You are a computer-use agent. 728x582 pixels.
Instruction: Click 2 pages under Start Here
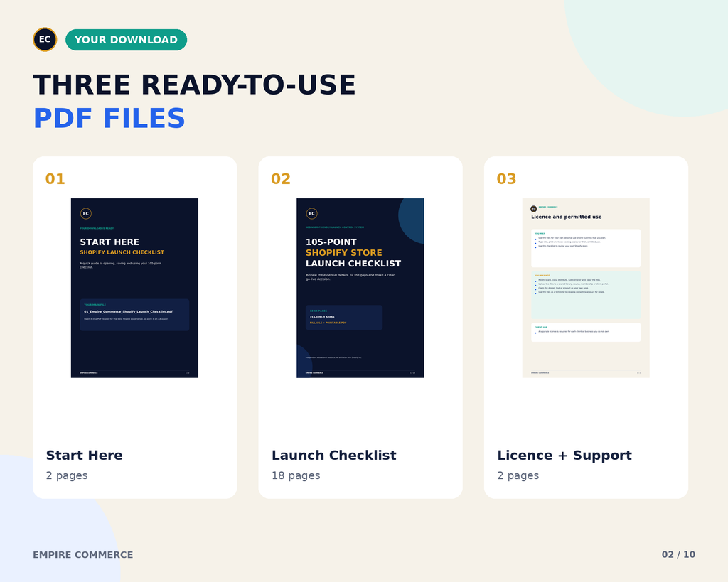(66, 475)
